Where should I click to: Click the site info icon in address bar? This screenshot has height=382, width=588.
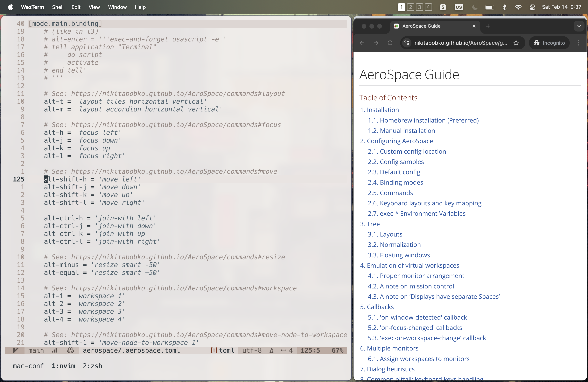pyautogui.click(x=407, y=43)
